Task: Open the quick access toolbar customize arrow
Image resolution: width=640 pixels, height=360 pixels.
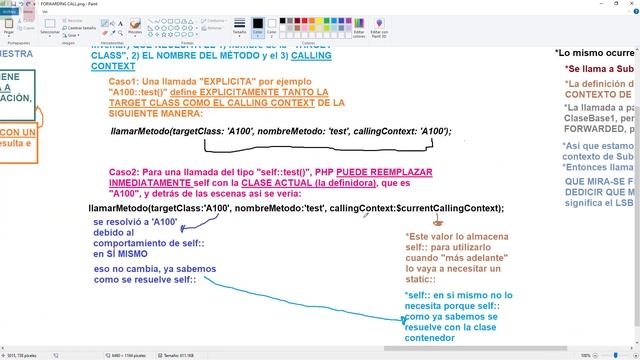Action: click(34, 4)
